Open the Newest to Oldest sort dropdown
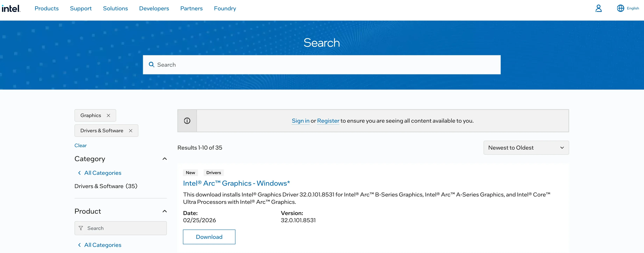 (x=526, y=148)
